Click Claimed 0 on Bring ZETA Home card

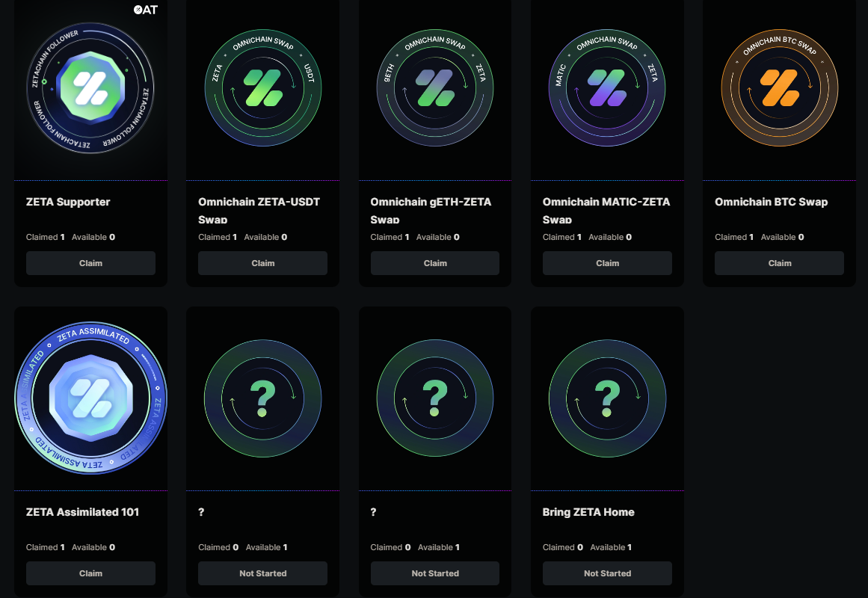[x=562, y=547]
